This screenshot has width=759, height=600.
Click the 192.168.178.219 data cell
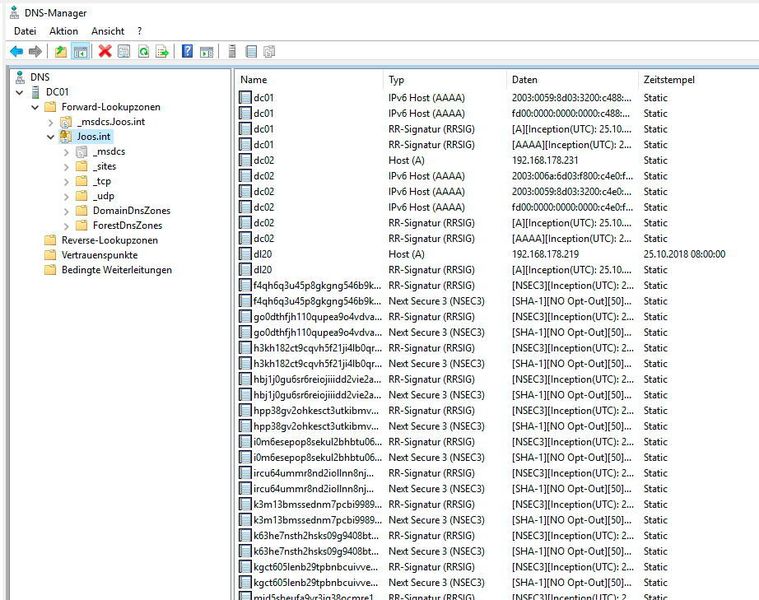(x=545, y=254)
